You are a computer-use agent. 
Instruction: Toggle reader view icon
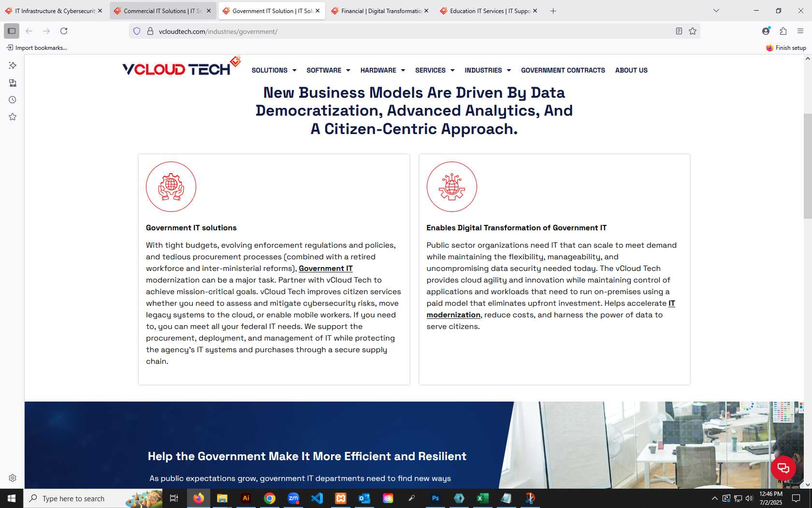(x=679, y=31)
